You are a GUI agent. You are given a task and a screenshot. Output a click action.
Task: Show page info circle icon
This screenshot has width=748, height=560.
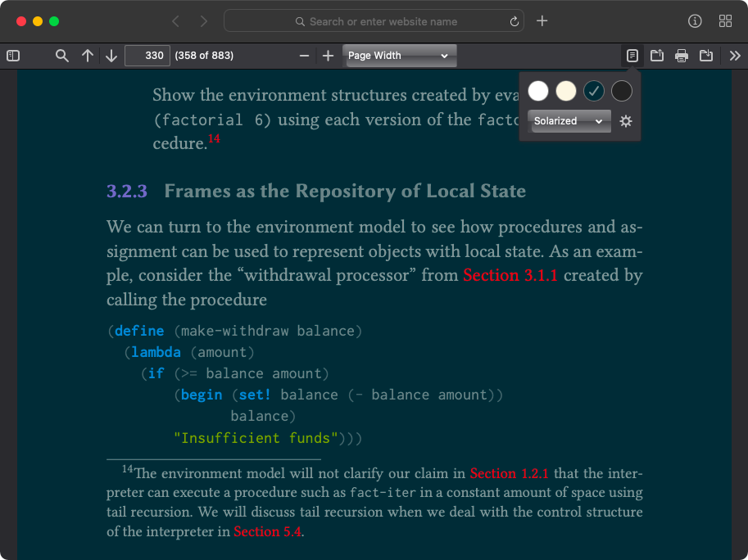coord(695,21)
